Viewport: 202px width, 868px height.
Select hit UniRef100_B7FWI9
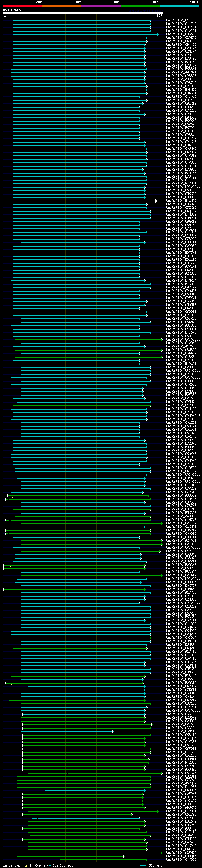click(x=181, y=485)
